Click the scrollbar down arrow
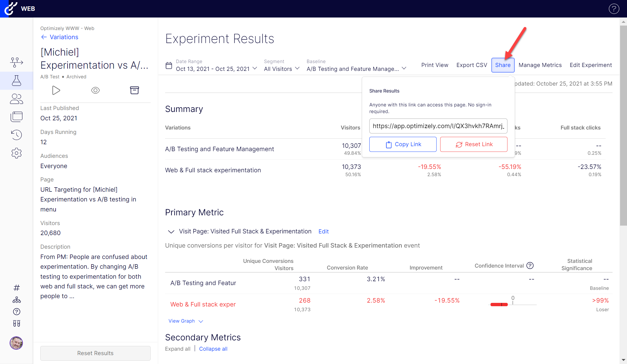Viewport: 627px width, 364px height. 623,360
